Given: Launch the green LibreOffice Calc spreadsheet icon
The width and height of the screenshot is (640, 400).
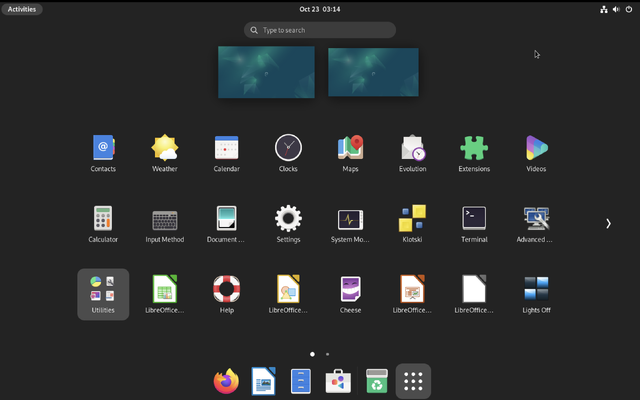Looking at the screenshot, I should tap(164, 294).
